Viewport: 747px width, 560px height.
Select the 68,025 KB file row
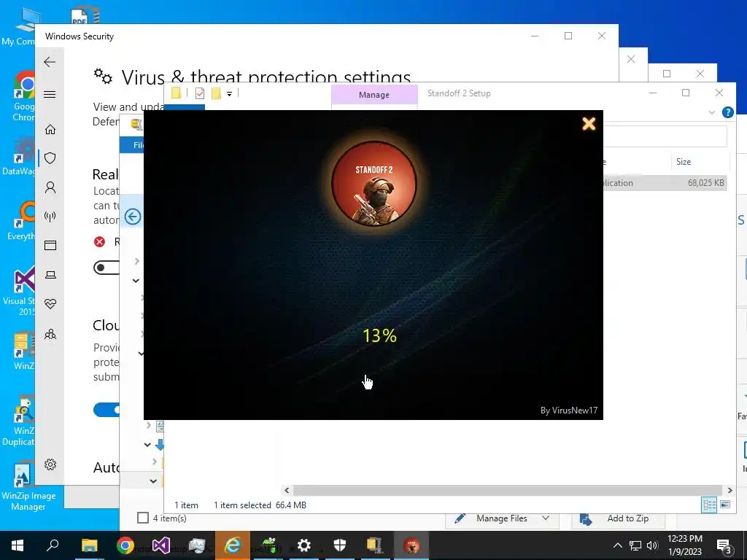665,183
